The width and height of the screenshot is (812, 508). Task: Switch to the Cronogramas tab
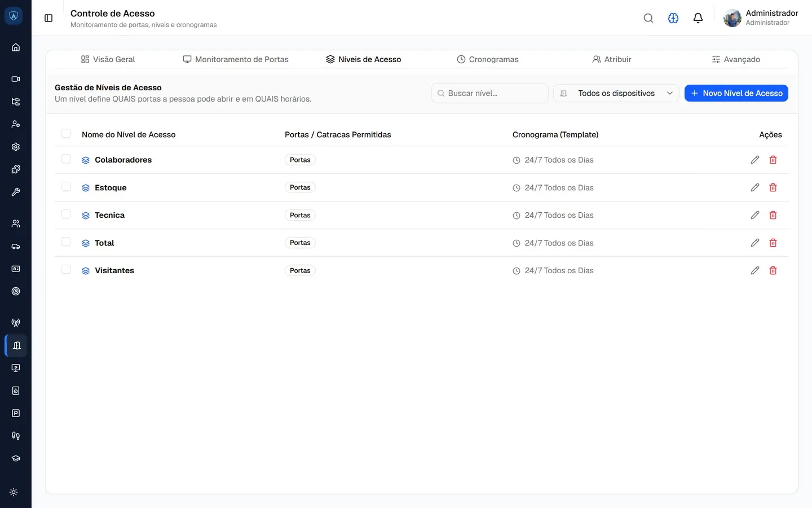click(487, 59)
